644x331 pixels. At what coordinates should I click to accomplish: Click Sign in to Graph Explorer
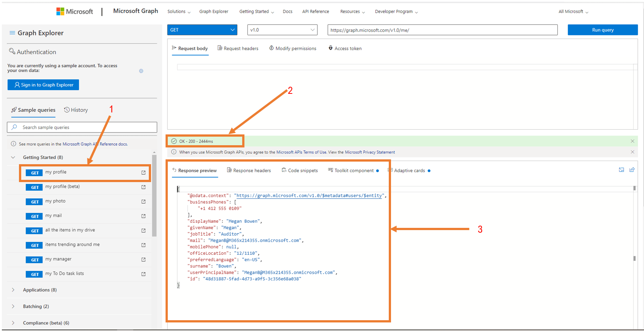click(x=43, y=85)
